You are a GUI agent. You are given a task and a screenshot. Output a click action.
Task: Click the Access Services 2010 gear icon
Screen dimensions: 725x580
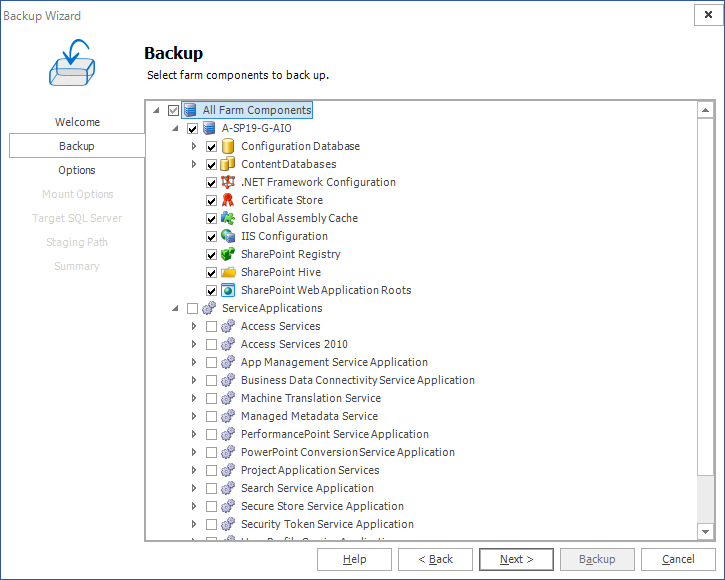tap(228, 344)
